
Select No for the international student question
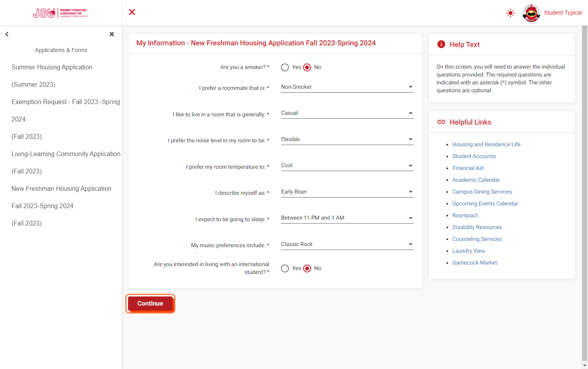click(307, 268)
